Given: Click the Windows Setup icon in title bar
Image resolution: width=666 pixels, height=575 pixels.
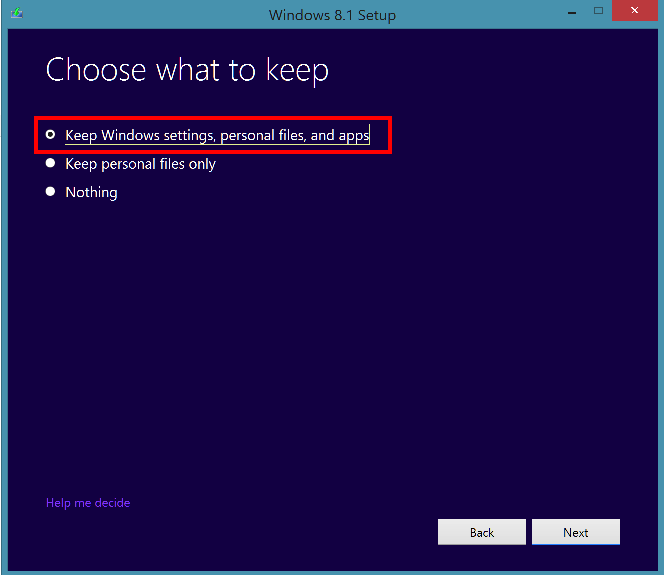Looking at the screenshot, I should click(17, 13).
